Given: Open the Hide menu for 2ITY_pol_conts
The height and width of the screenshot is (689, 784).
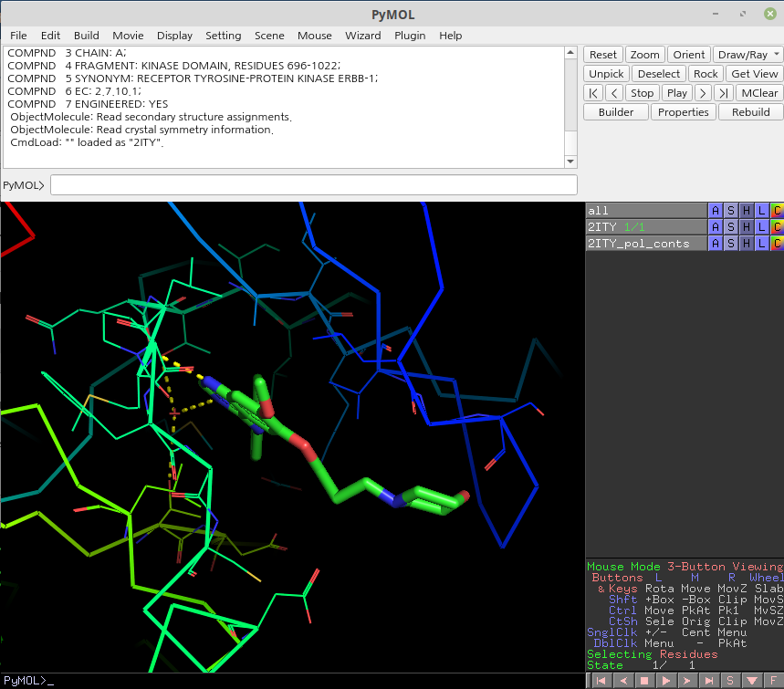Looking at the screenshot, I should (746, 243).
